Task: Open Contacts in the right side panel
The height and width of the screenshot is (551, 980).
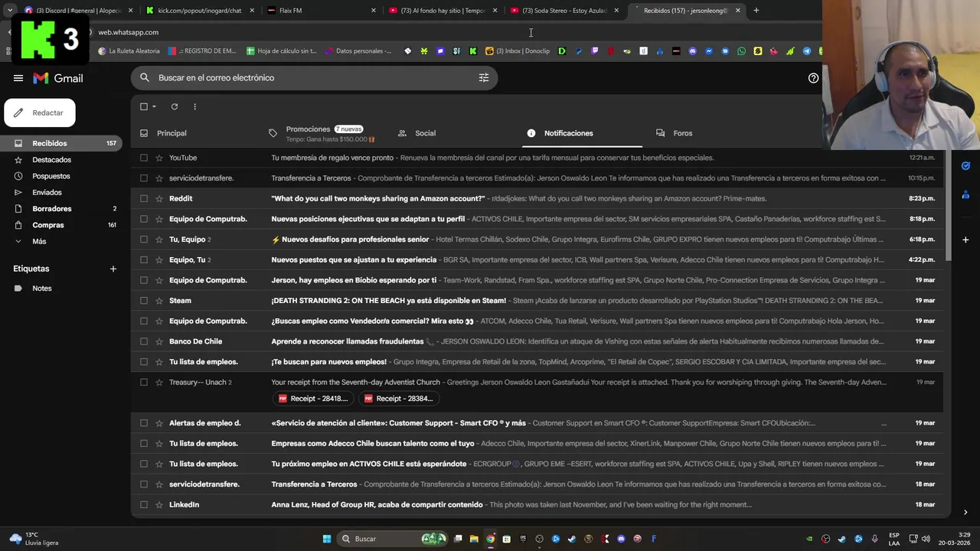Action: click(x=965, y=194)
